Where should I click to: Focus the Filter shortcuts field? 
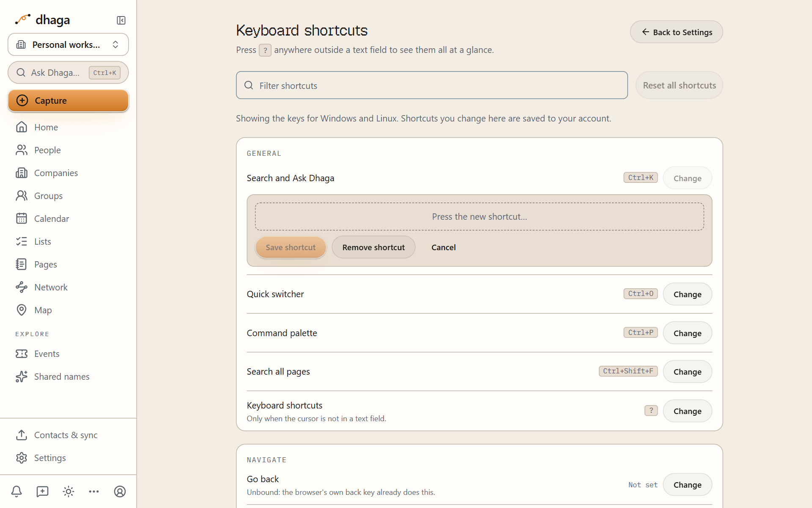(432, 85)
